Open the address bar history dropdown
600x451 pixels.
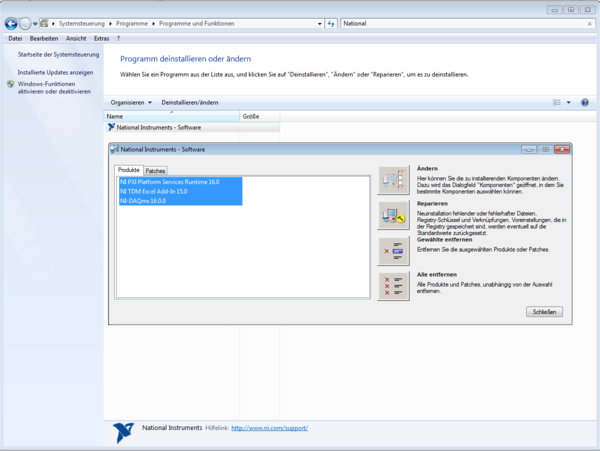[320, 24]
